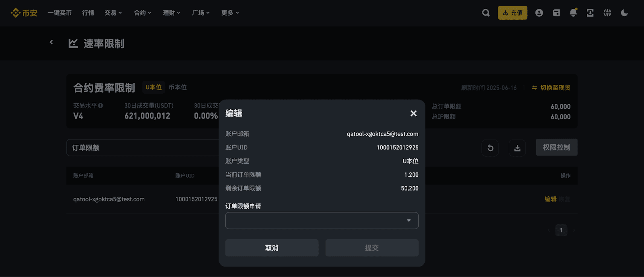Open the user profile icon
644x277 pixels.
click(539, 13)
